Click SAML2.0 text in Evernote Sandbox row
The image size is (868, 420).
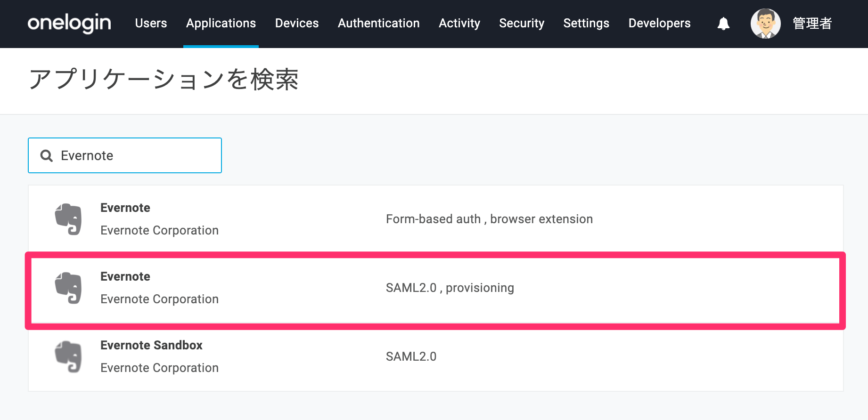click(411, 356)
